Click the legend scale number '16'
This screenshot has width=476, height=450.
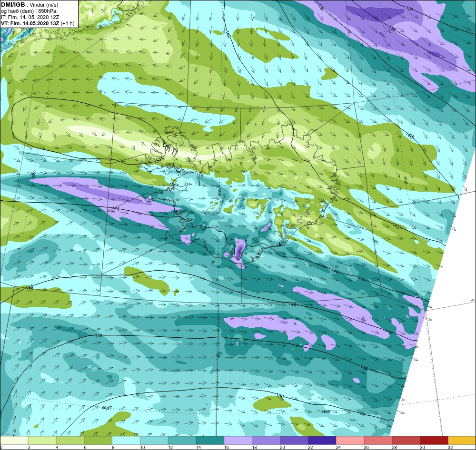click(x=227, y=447)
